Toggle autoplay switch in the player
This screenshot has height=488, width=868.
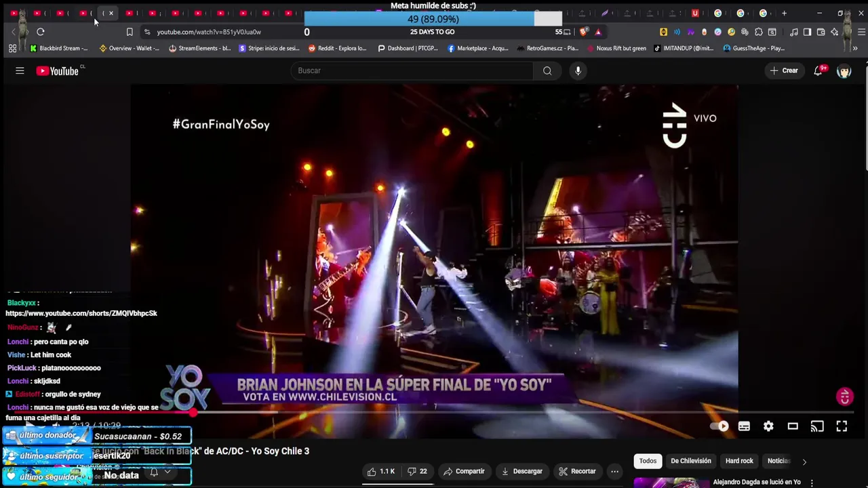pyautogui.click(x=719, y=426)
